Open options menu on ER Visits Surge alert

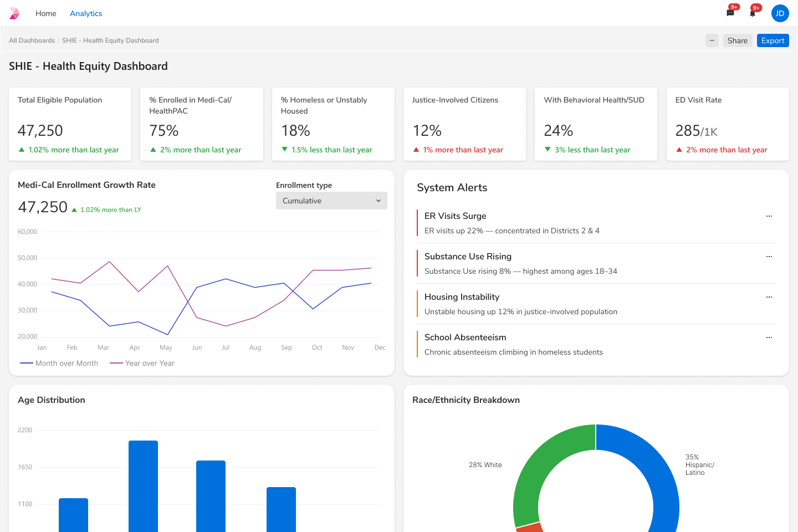[x=769, y=216]
